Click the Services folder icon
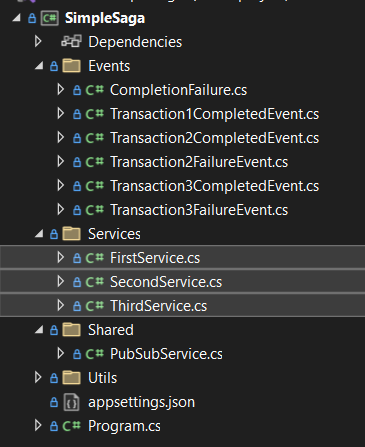 pos(71,234)
